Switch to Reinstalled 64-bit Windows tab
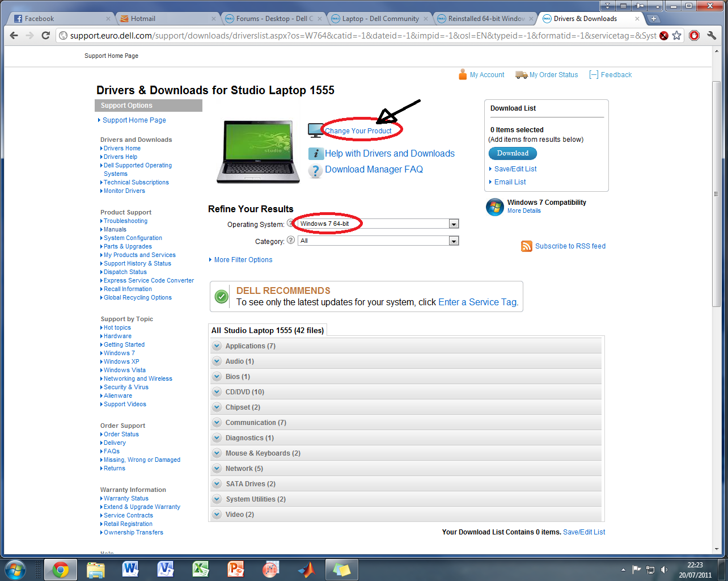Image resolution: width=728 pixels, height=581 pixels. (485, 19)
